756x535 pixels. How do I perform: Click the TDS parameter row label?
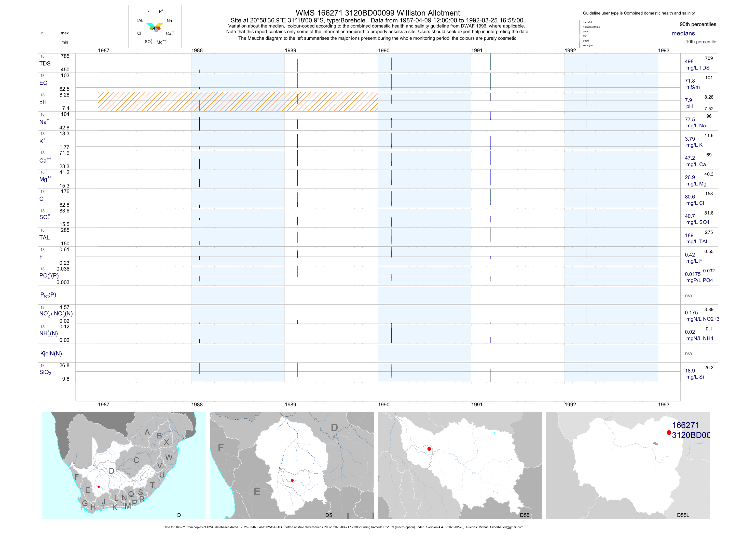(x=45, y=64)
